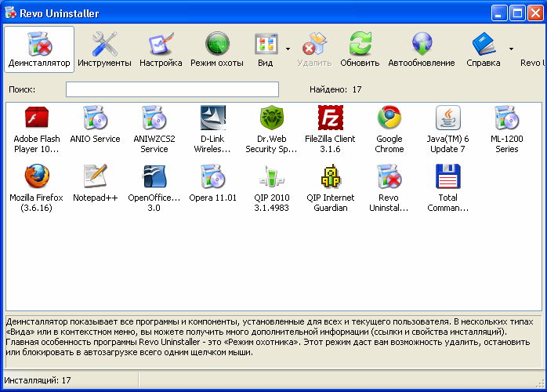Maximize the Revo Uninstaller window

click(x=517, y=13)
